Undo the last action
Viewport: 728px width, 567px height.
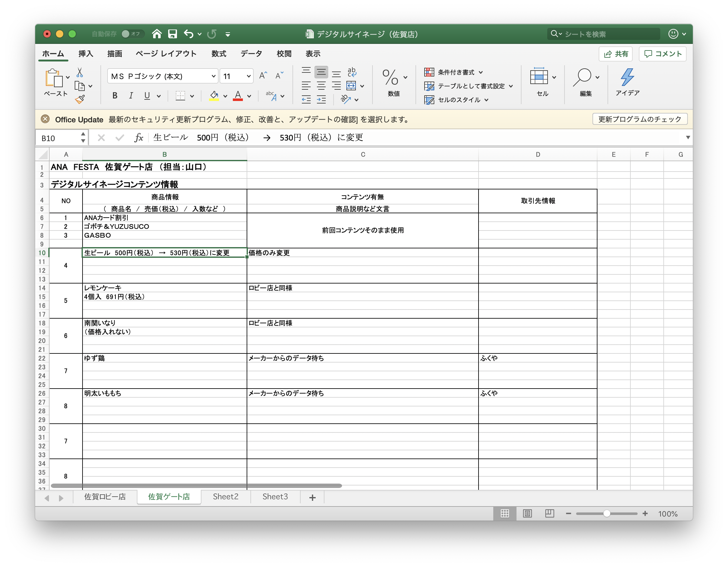[189, 34]
